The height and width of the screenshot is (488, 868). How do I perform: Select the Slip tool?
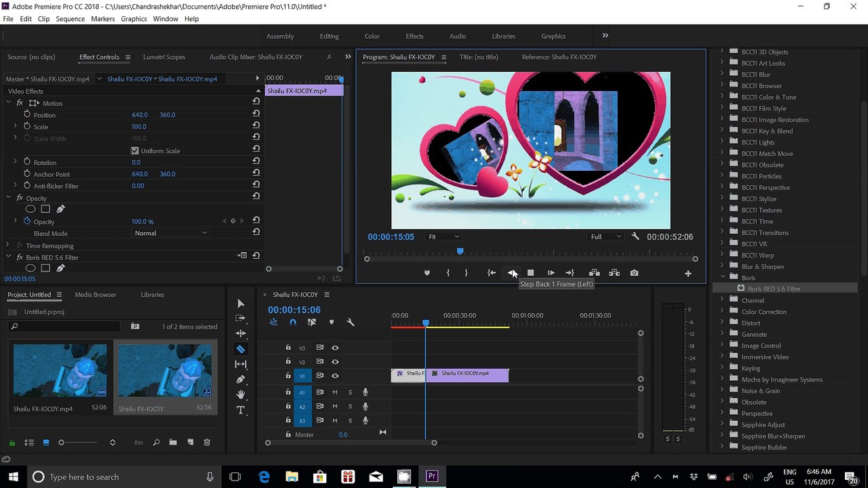241,365
